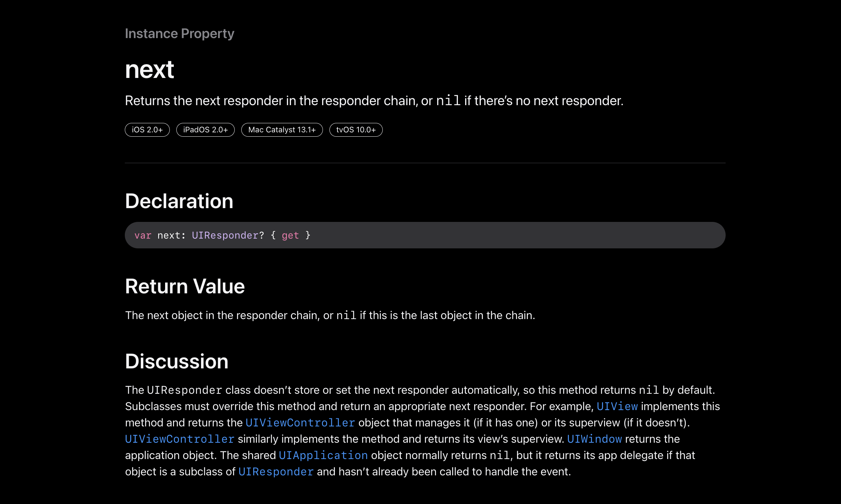The height and width of the screenshot is (504, 841).
Task: Click the tvOS 10.0+ availability badge
Action: [356, 130]
